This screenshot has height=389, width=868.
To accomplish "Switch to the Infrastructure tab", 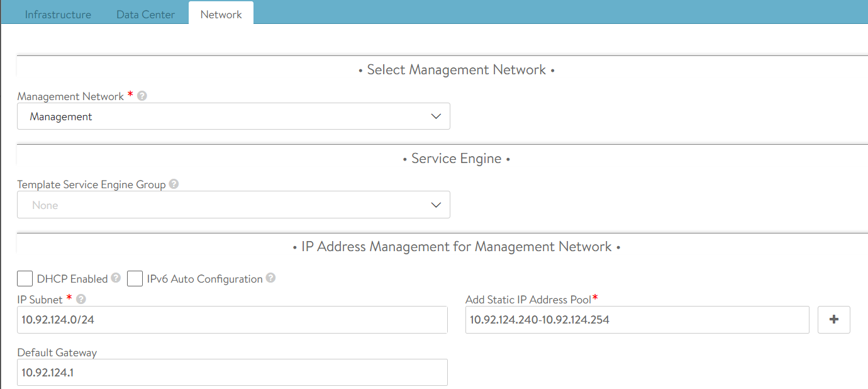I will click(x=58, y=14).
